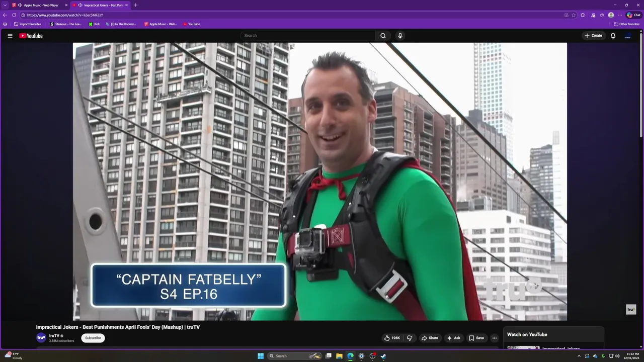Click the video player to pause
Viewport: 644px width, 362px height.
[x=320, y=181]
